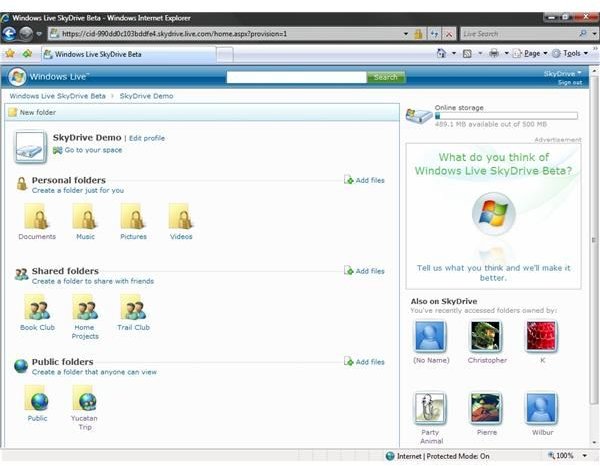Open the Music personal folder

85,222
